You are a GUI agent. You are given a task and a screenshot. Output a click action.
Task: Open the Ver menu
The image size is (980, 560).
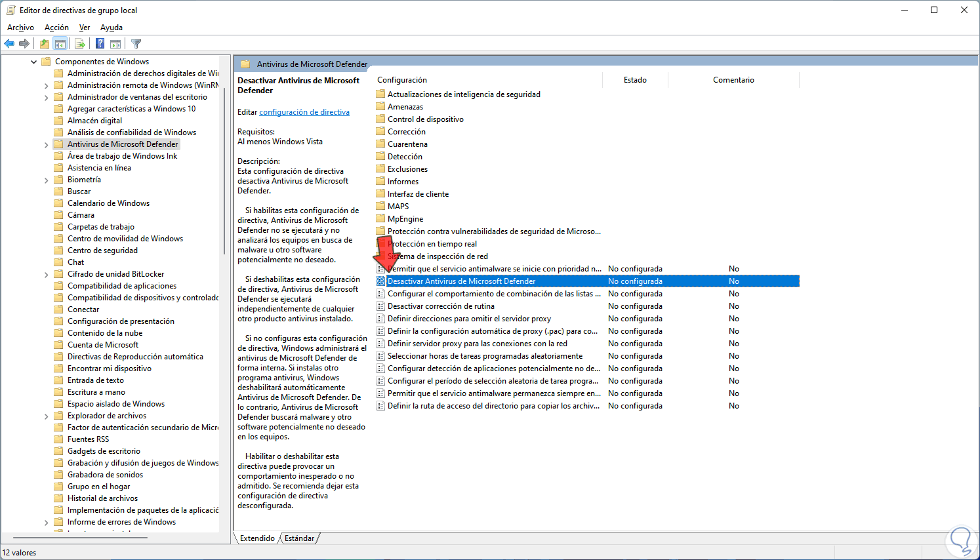point(85,28)
